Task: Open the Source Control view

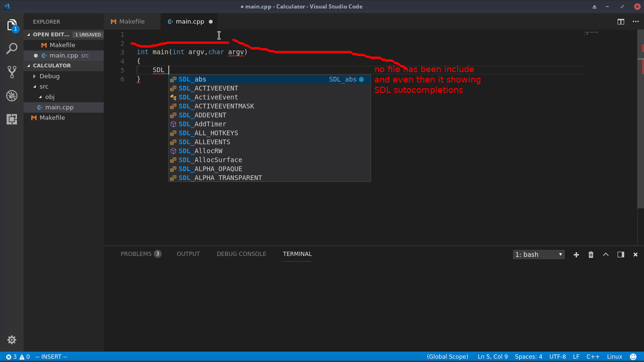Action: (x=12, y=72)
